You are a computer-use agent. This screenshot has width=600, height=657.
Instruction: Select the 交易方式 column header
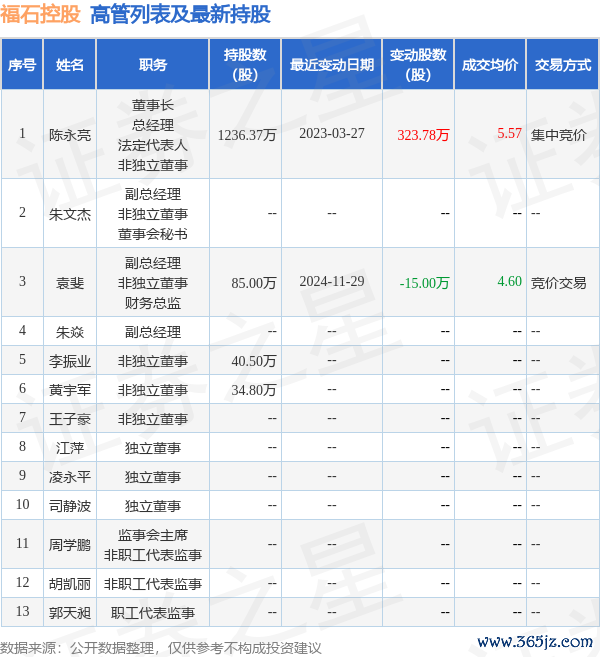pyautogui.click(x=562, y=65)
